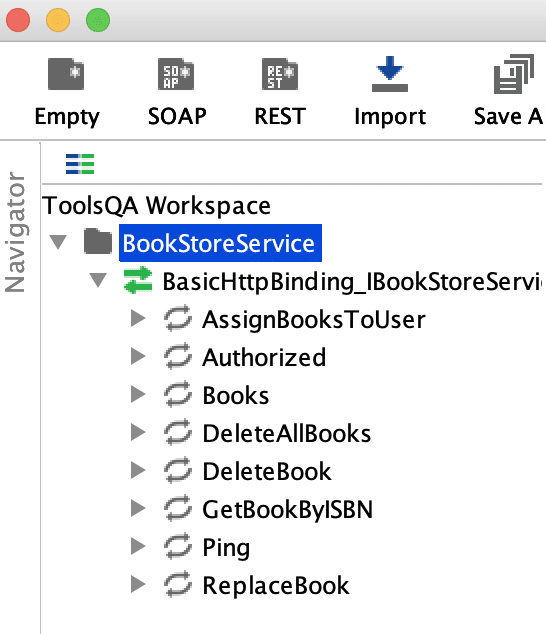Click the operation icon next to ReplaceBook

[178, 584]
